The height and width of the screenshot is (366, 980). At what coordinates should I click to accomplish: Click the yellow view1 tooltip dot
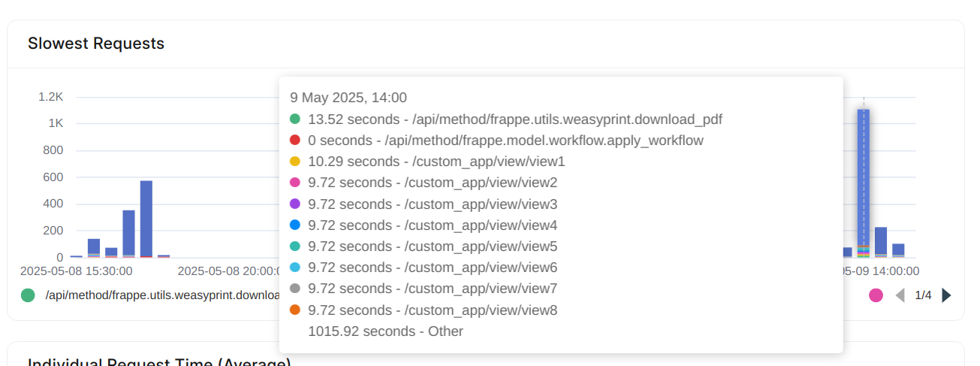295,162
